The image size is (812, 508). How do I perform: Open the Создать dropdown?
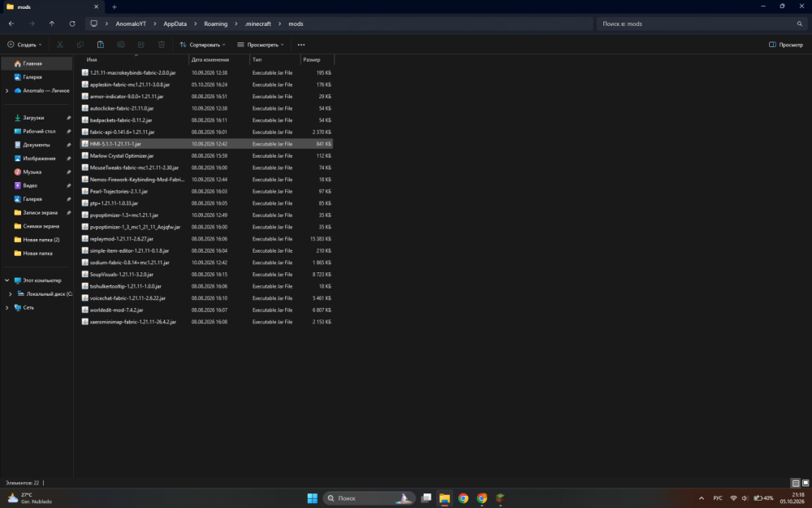tap(24, 45)
